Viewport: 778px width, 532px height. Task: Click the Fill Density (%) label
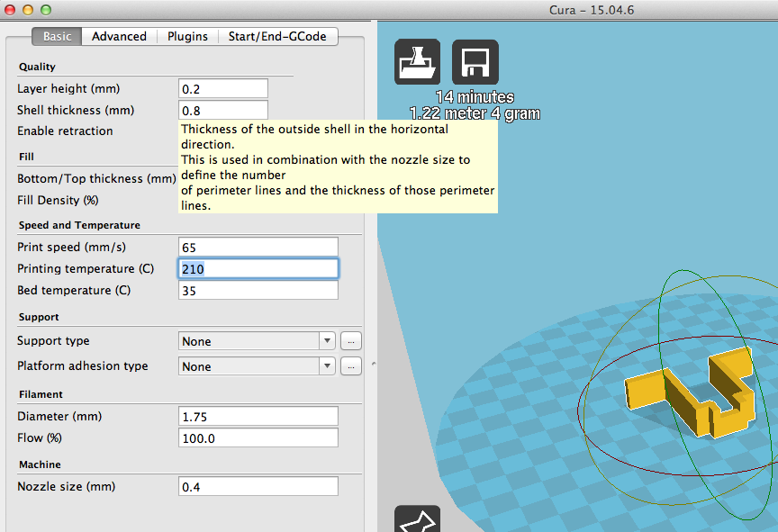tap(58, 201)
